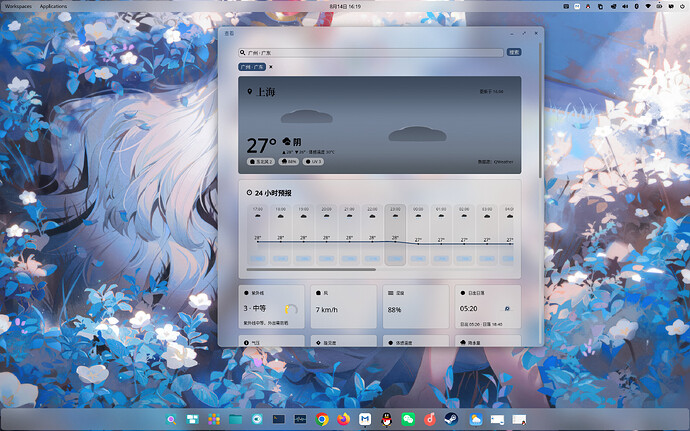Select the 01:00 hourly forecast column
690x431 pixels.
point(441,235)
